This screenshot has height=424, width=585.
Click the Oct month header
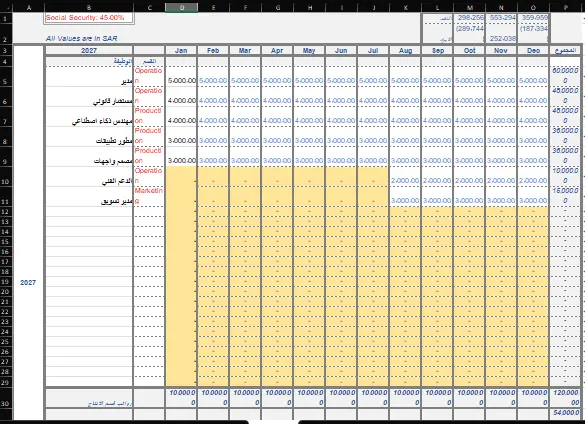470,50
